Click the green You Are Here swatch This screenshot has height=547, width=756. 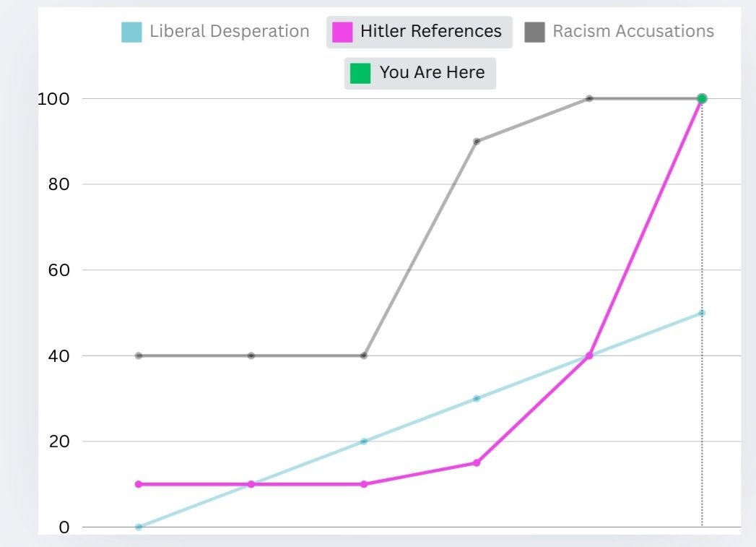[360, 73]
